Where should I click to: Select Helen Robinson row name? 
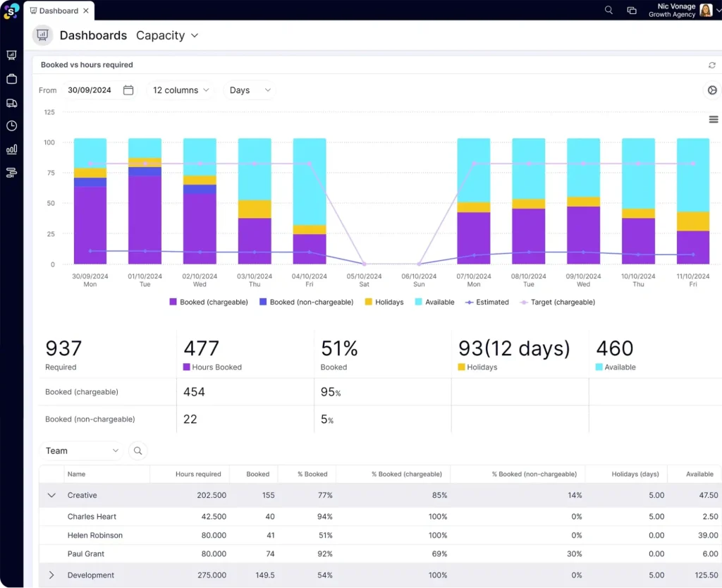95,536
